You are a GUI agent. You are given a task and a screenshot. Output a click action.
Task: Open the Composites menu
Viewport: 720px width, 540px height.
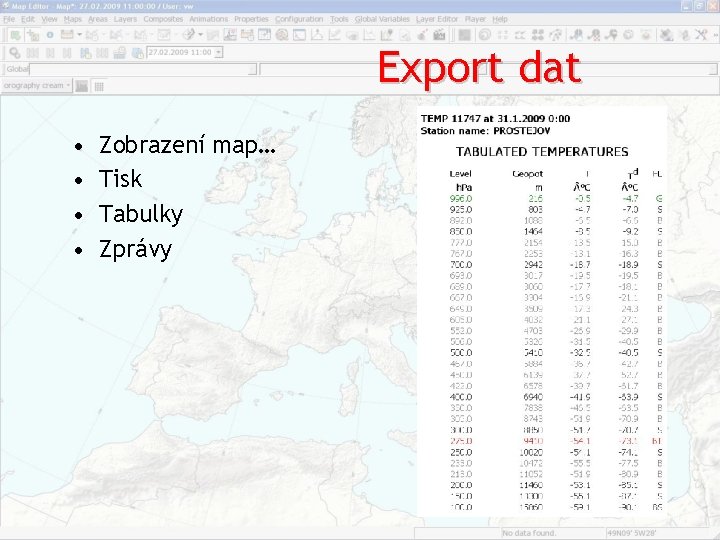tap(163, 19)
